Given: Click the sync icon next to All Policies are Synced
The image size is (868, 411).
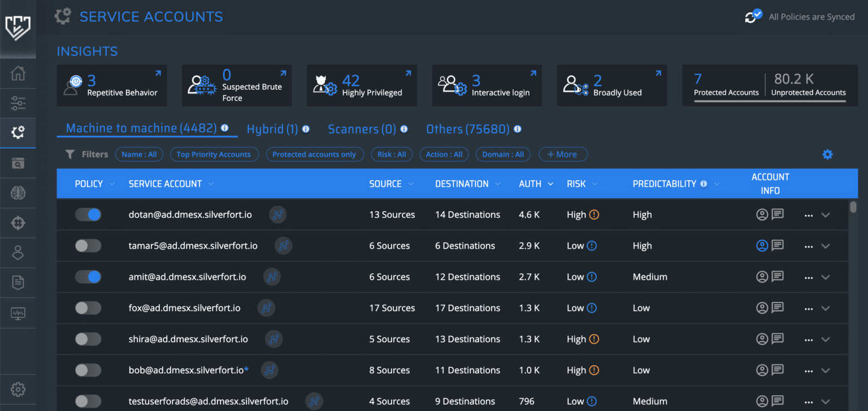Looking at the screenshot, I should click(752, 16).
